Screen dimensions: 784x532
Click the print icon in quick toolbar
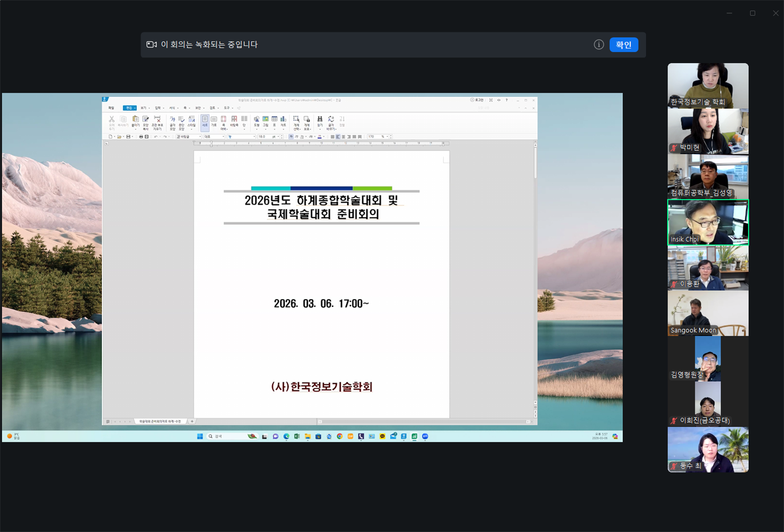141,137
